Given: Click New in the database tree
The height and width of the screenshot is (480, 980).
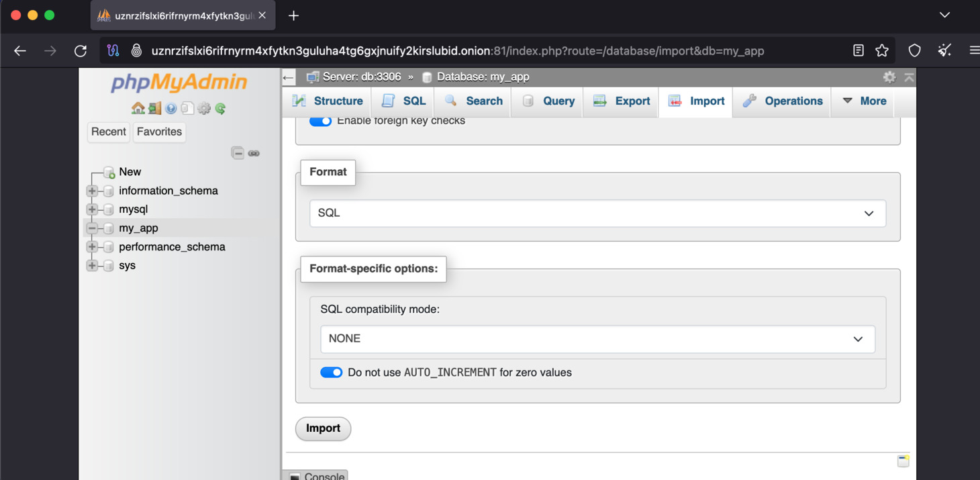Looking at the screenshot, I should 130,172.
